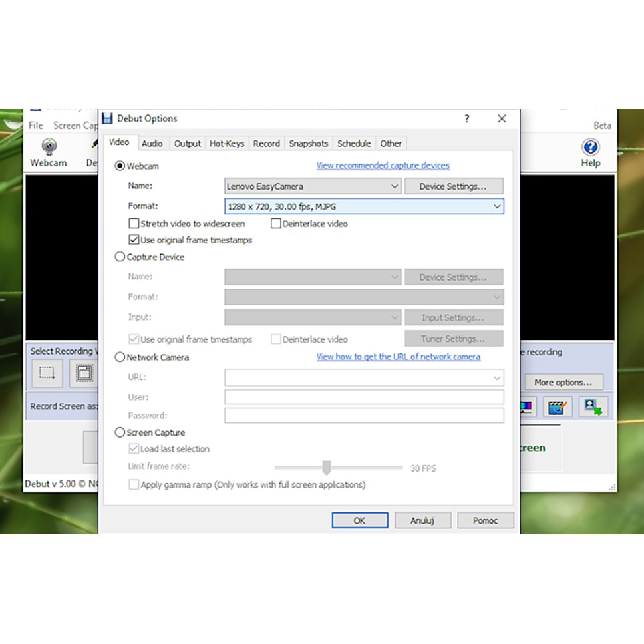The width and height of the screenshot is (644, 644).
Task: Open View recommended capture devices link
Action: click(383, 165)
